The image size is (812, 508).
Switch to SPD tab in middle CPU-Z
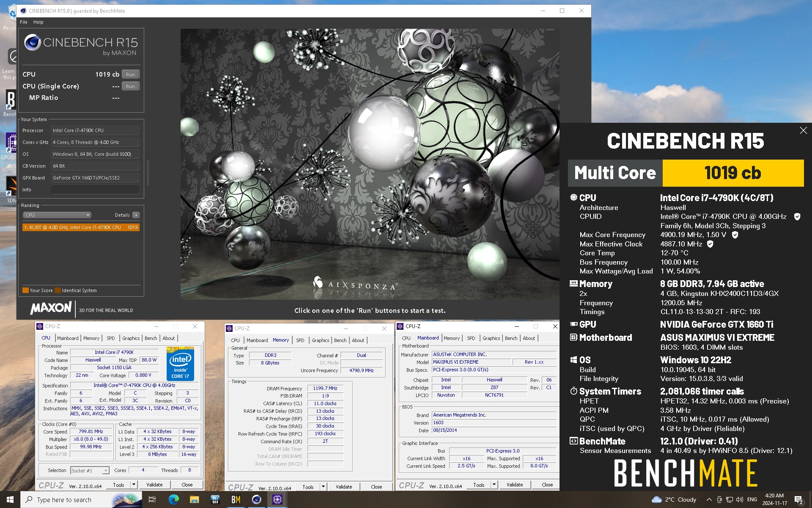click(x=300, y=340)
